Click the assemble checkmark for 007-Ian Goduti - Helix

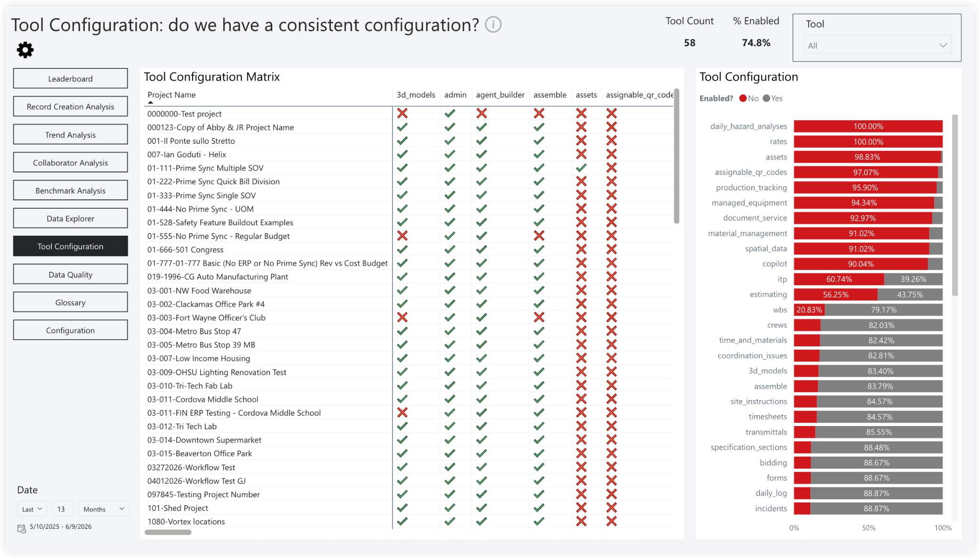[539, 154]
